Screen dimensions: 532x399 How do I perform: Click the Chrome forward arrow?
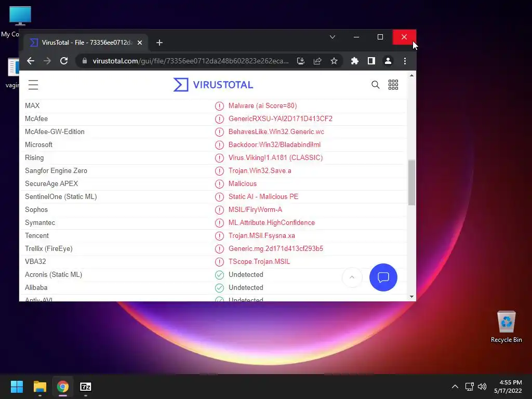(x=47, y=61)
